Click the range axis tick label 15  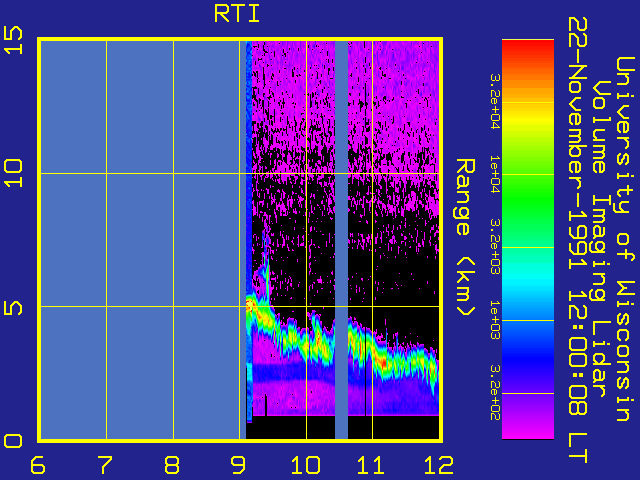(13, 40)
